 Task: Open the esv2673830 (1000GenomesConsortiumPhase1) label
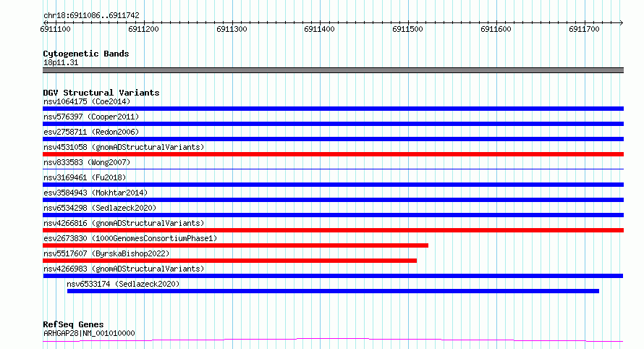click(130, 238)
